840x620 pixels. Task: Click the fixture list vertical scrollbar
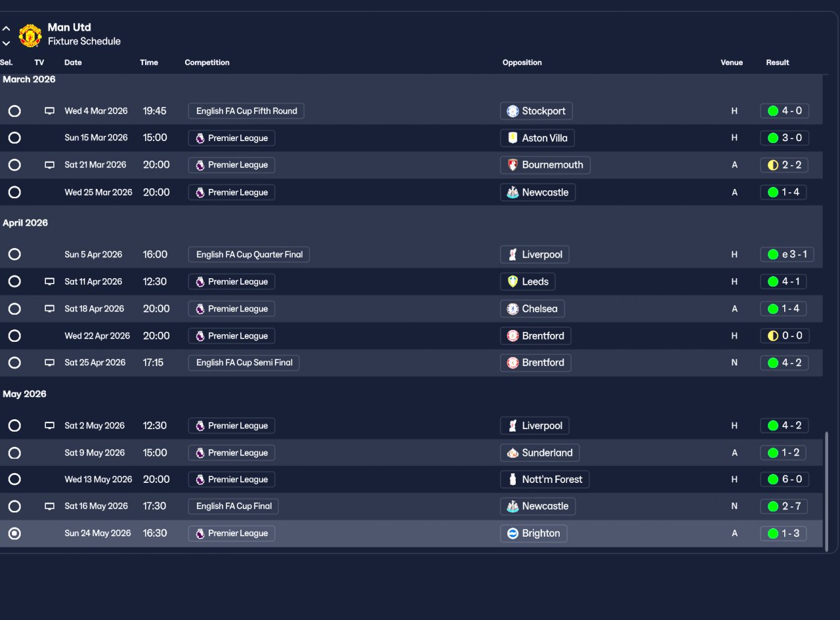click(827, 491)
